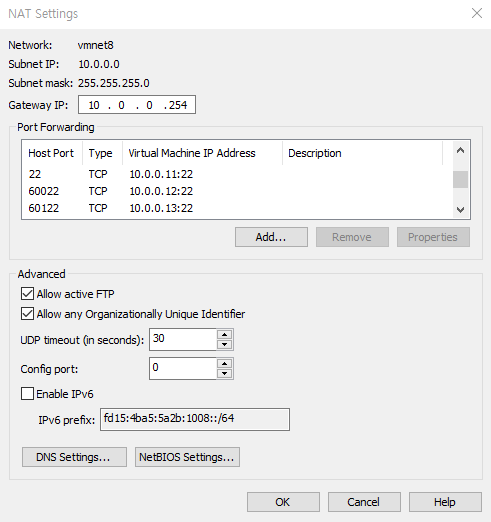This screenshot has height=522, width=491.
Task: Click subnet mask 255.255.255.0
Action: [114, 83]
